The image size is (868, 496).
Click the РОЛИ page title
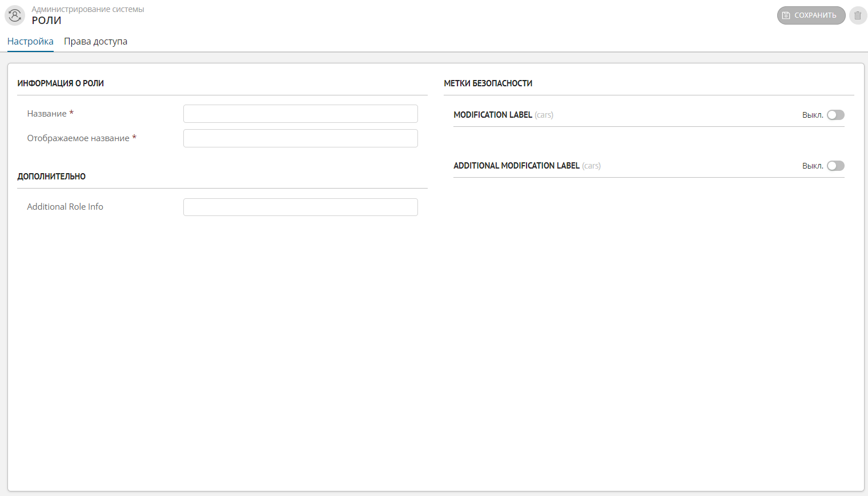pos(46,21)
